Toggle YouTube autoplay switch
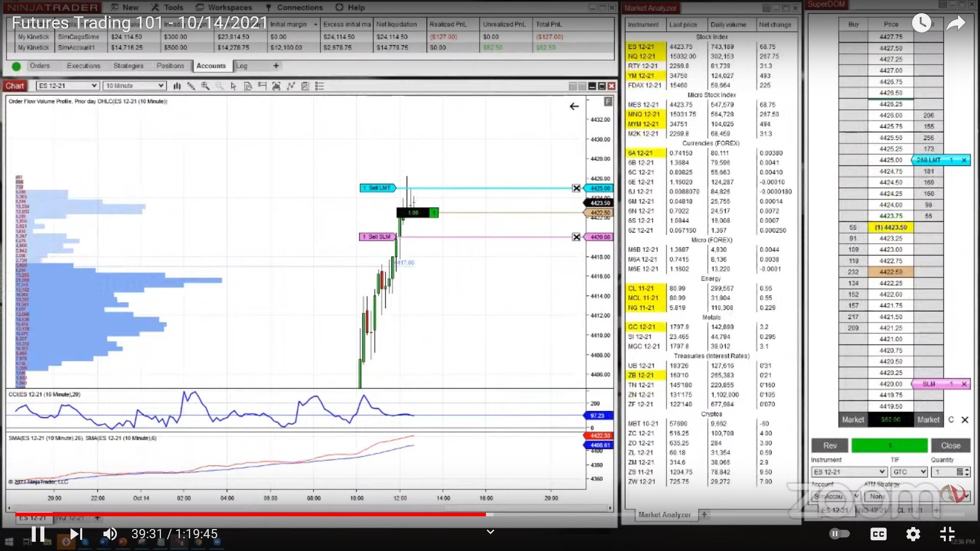 click(x=839, y=534)
